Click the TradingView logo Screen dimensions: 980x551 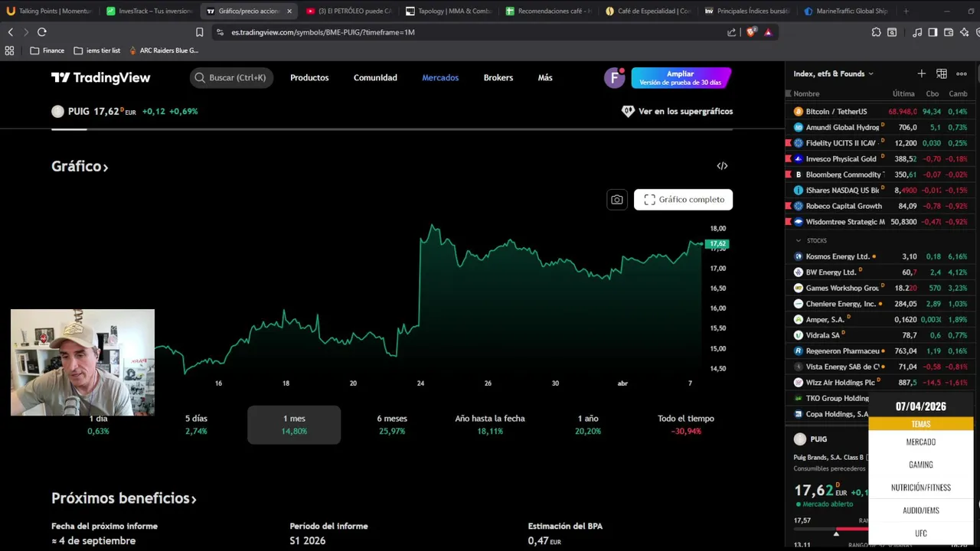[x=100, y=77]
